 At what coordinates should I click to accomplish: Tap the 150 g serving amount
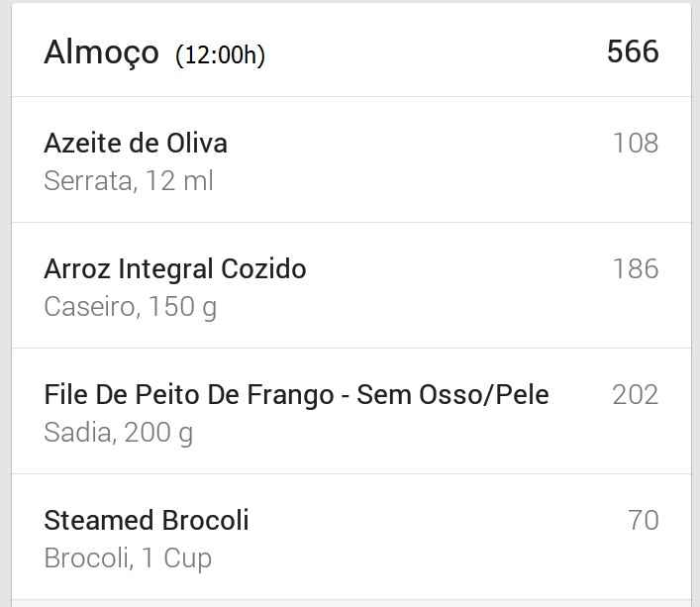click(182, 307)
